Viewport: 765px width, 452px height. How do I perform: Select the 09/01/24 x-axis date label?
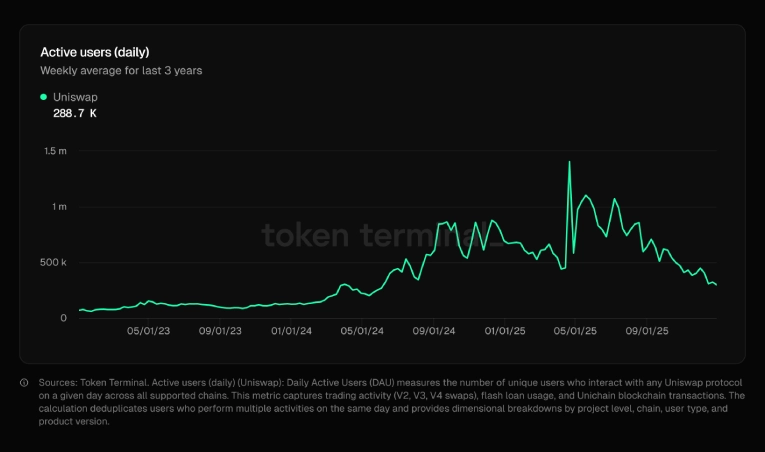pos(434,330)
